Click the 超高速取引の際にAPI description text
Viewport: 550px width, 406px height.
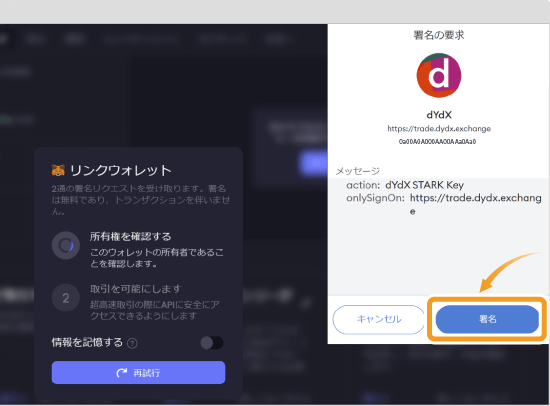(x=155, y=310)
